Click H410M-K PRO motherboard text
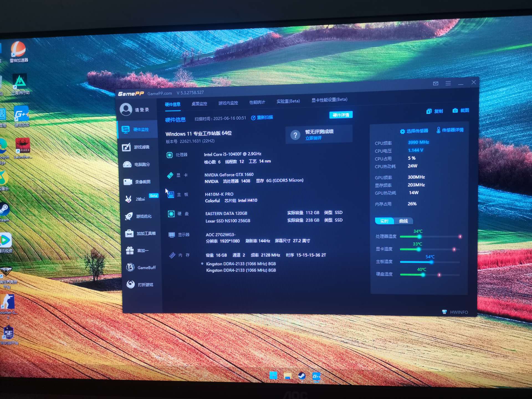The width and height of the screenshot is (532, 399). click(219, 194)
